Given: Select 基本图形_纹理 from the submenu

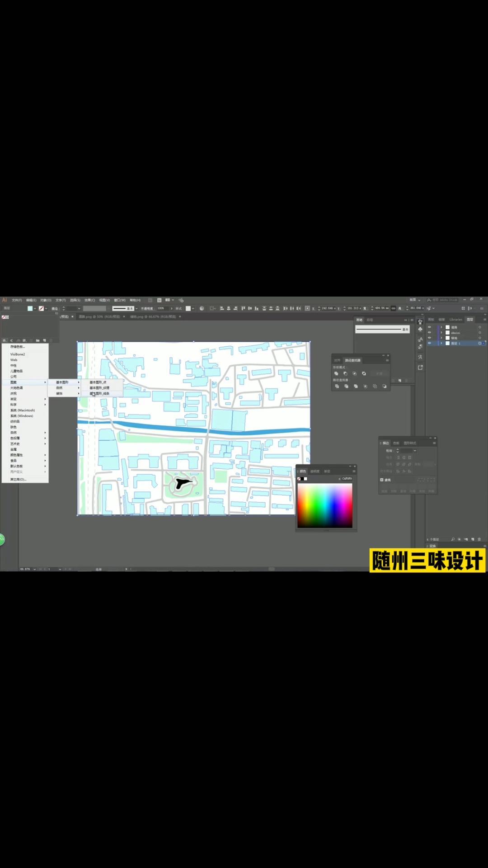Looking at the screenshot, I should tap(99, 388).
